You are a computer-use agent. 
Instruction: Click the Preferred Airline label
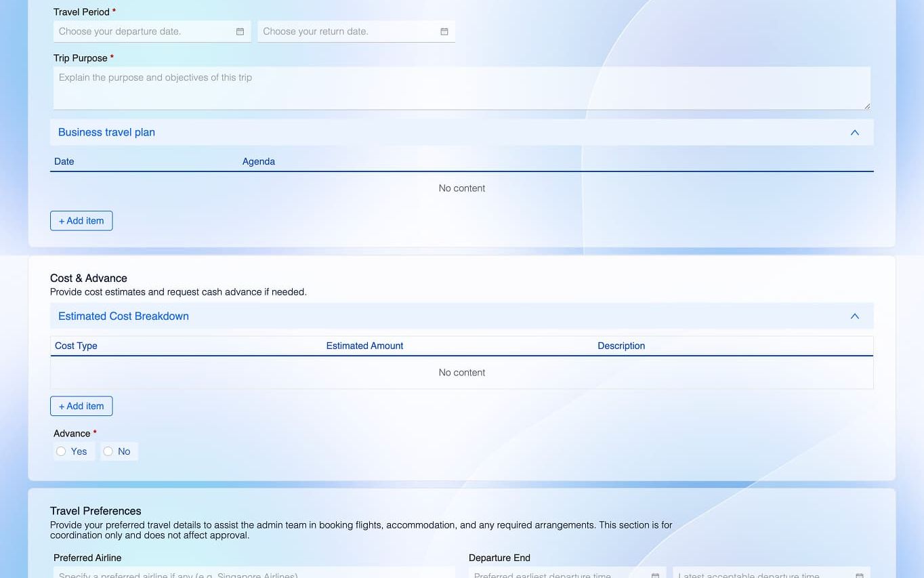[87, 558]
